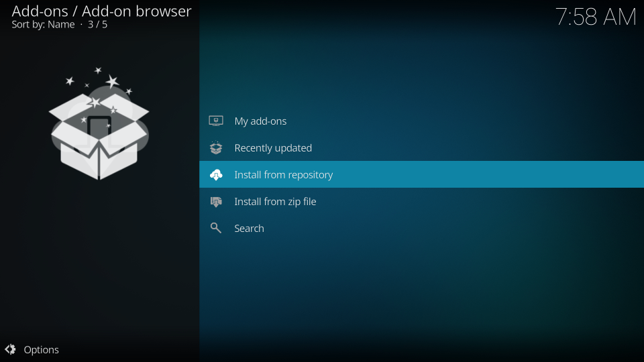This screenshot has width=644, height=362.
Task: Click the Options gear icon
Action: pos(10,349)
